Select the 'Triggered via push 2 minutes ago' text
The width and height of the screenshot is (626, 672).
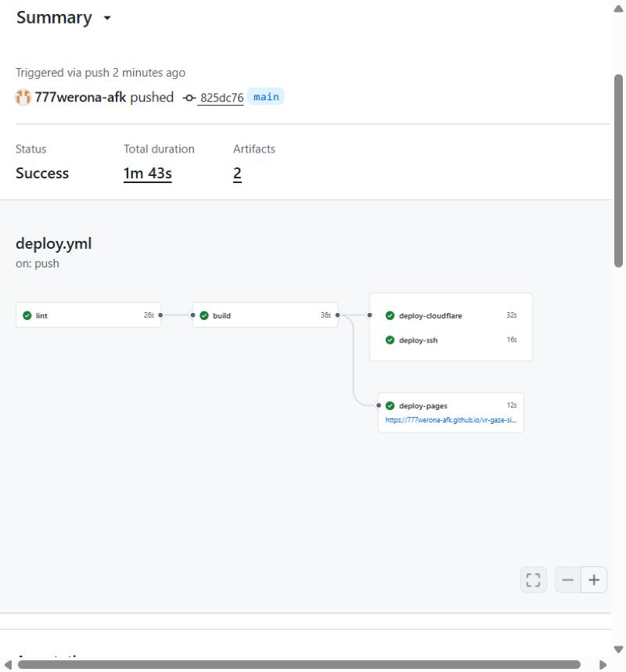pyautogui.click(x=100, y=73)
